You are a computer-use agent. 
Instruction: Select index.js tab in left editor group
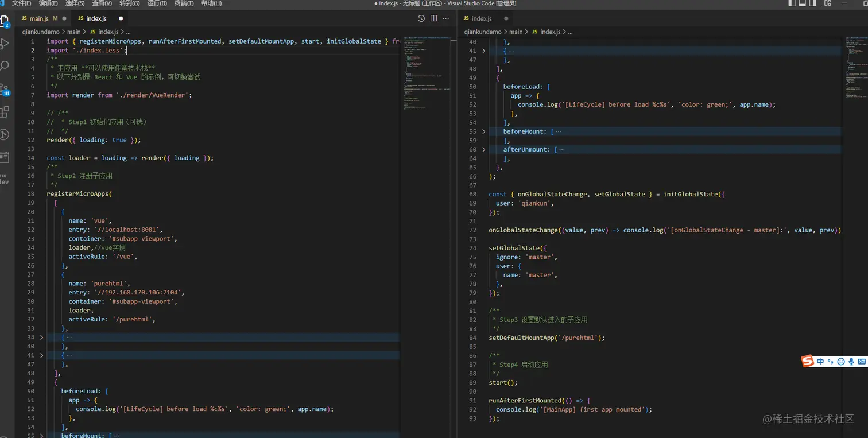pos(99,18)
